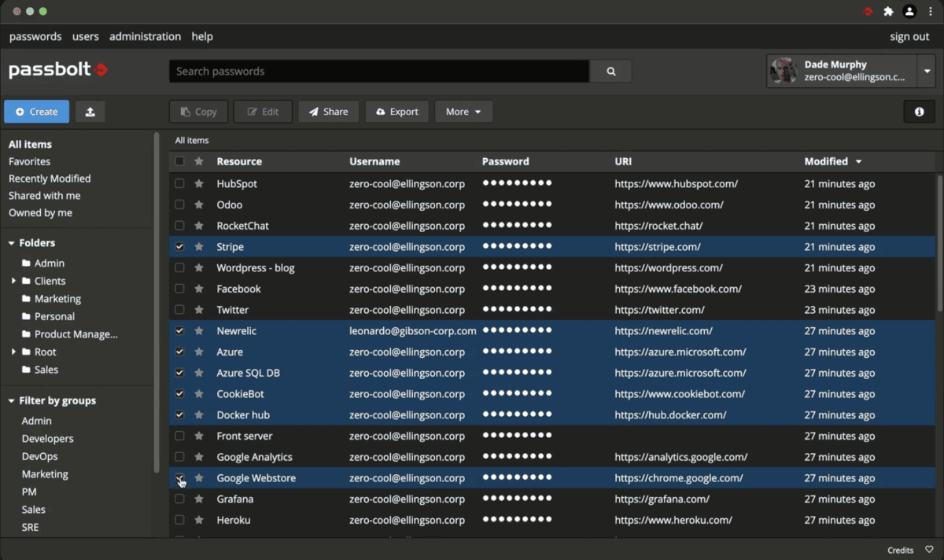
Task: Check the Wordpress - blog checkbox
Action: click(179, 267)
